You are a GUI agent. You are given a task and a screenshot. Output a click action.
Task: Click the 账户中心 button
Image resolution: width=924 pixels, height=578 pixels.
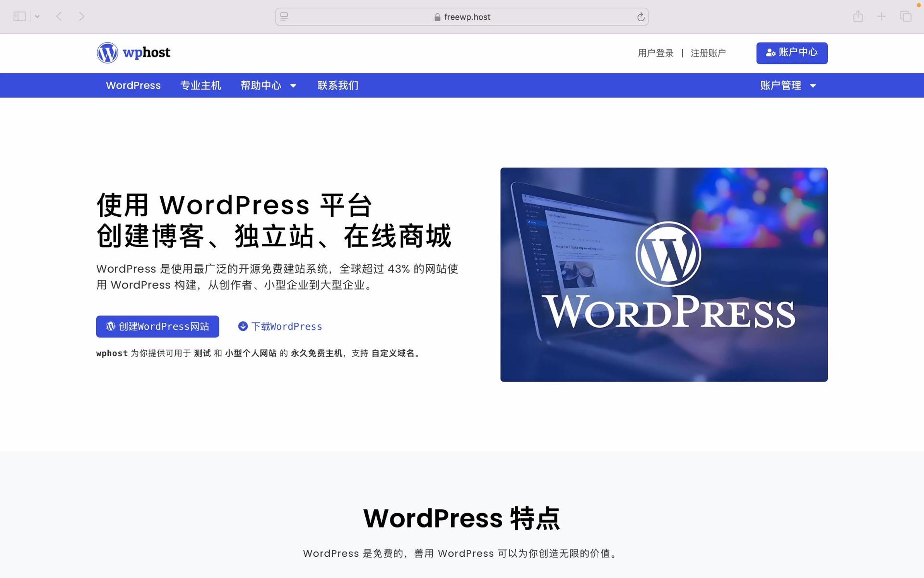[x=792, y=53]
